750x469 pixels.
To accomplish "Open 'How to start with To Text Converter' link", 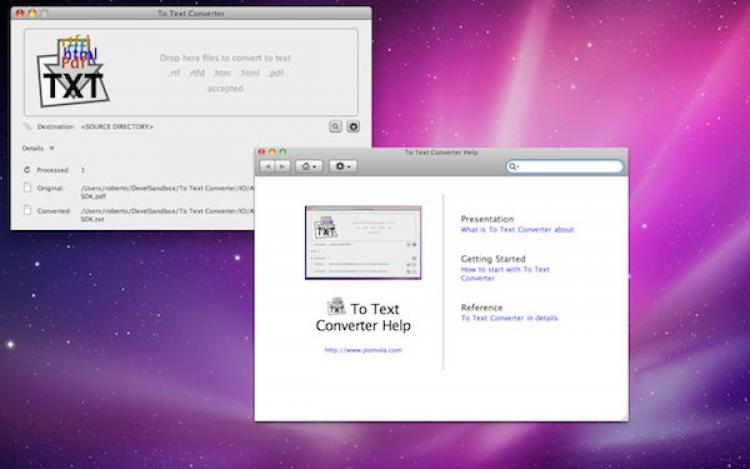I will pyautogui.click(x=505, y=273).
